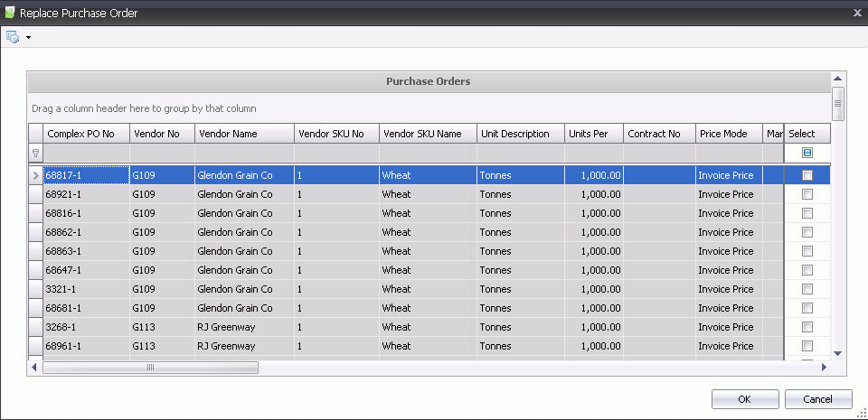Click the filter row funnel icon
Viewport: 868px width, 420px height.
35,154
